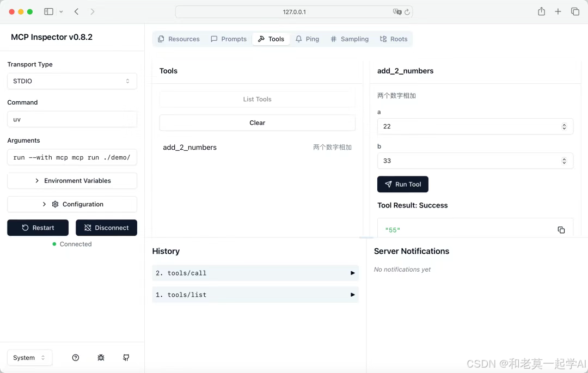Expand the tools/call history entry
The image size is (588, 373).
click(255, 273)
